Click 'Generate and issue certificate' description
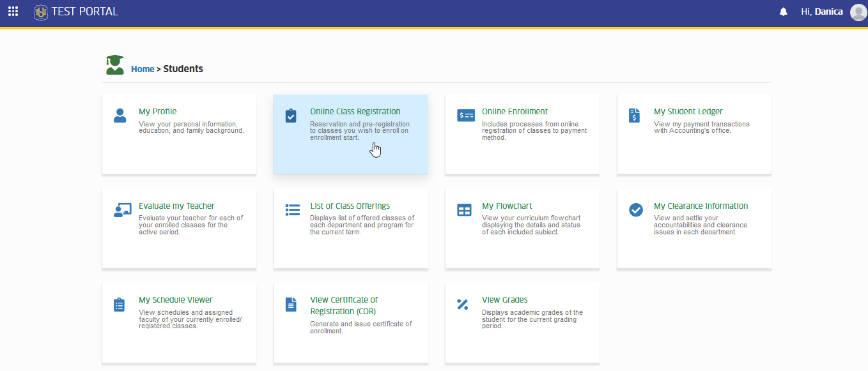This screenshot has height=371, width=868. [361, 328]
